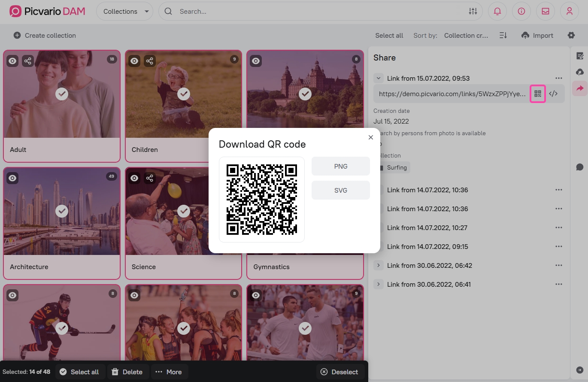Expand Link from 30.06.2022, 06:42
This screenshot has height=382, width=588.
pos(378,265)
